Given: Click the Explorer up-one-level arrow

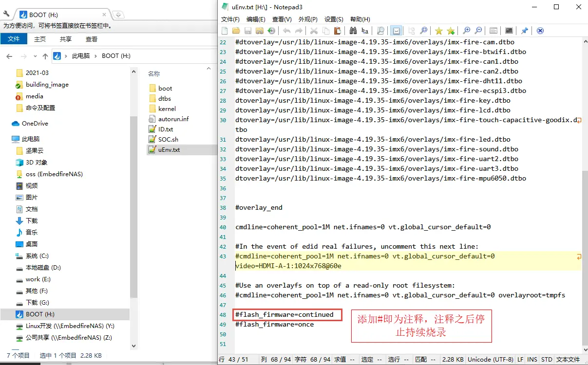Looking at the screenshot, I should (45, 56).
